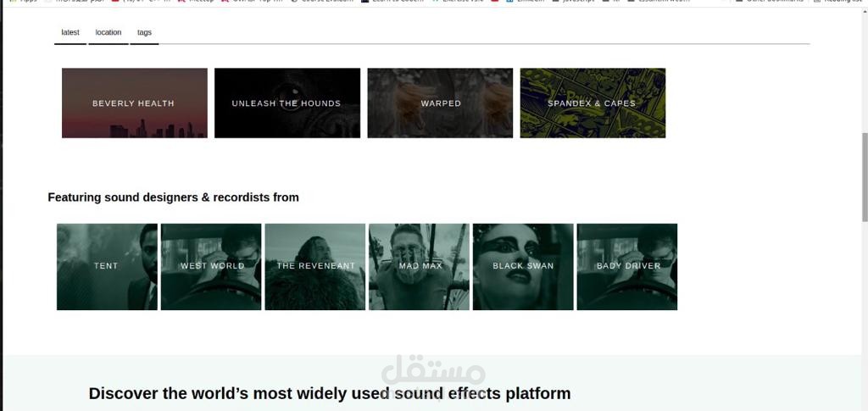Open the Mad Max tile

(419, 267)
